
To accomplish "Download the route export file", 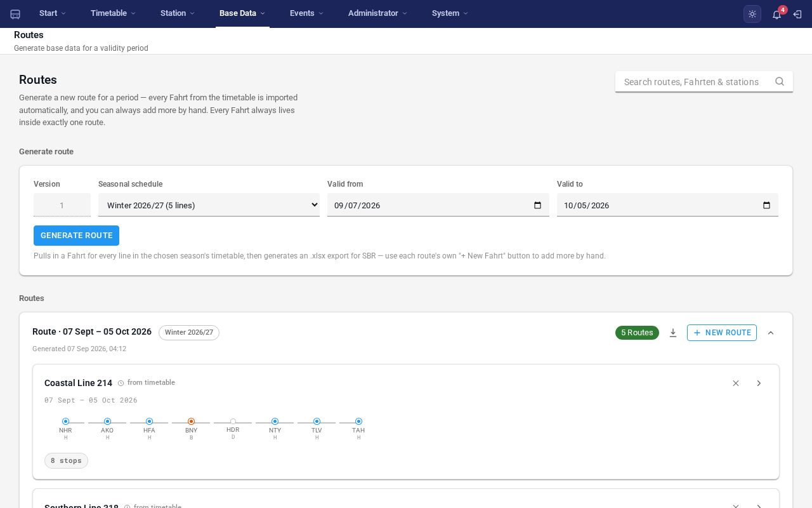I will pos(673,333).
